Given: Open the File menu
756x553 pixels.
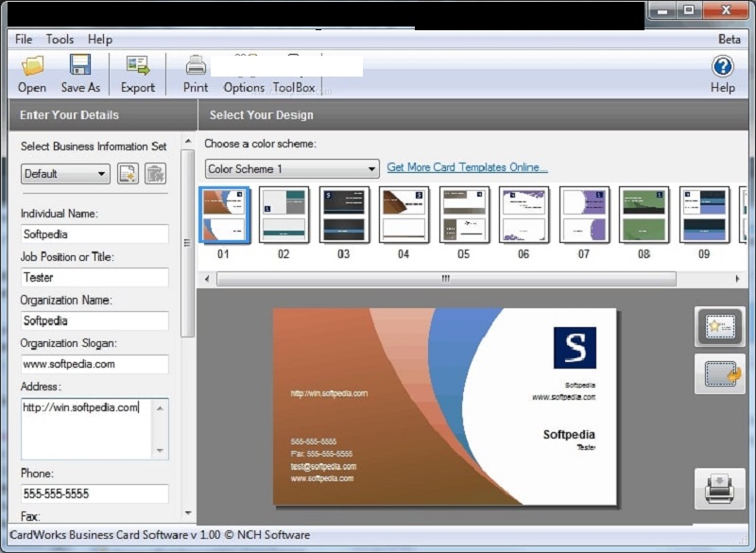Looking at the screenshot, I should click(24, 39).
